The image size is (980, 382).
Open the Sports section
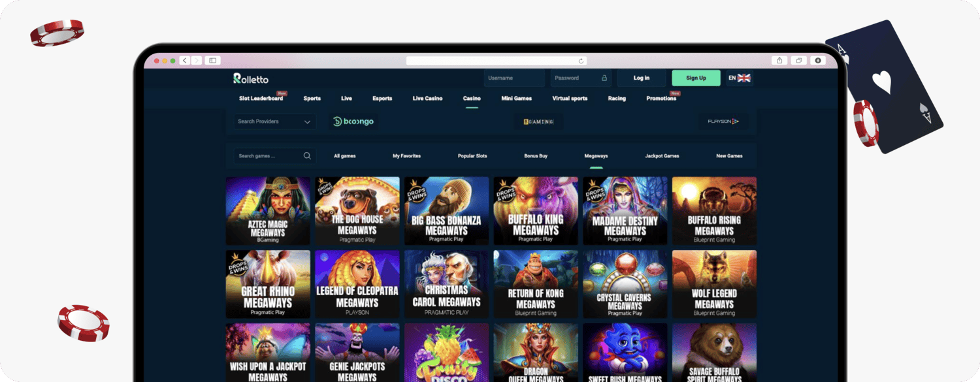[x=312, y=99]
